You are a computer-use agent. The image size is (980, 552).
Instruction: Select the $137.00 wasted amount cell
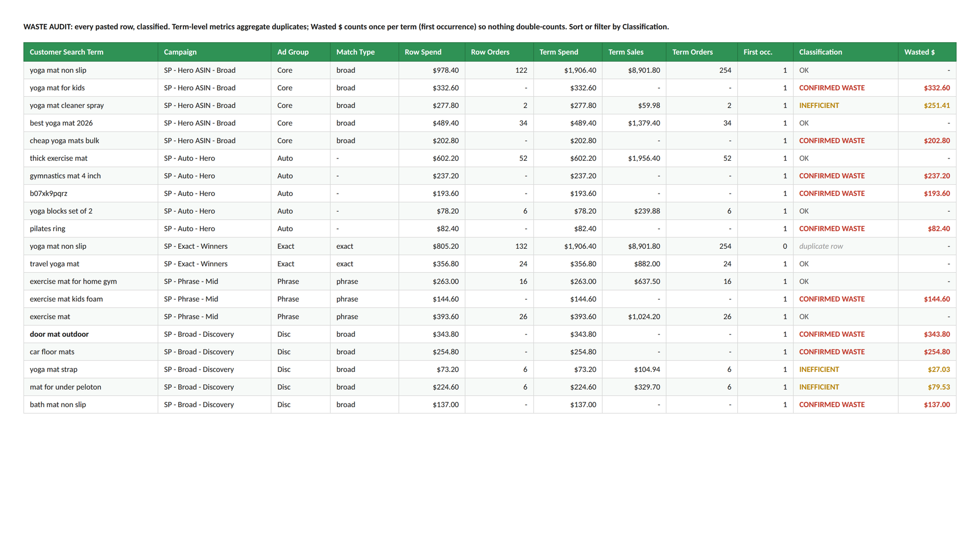pos(927,405)
